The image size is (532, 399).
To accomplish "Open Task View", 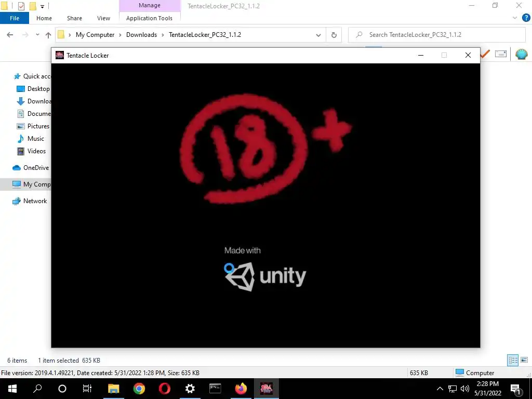I will click(x=87, y=389).
